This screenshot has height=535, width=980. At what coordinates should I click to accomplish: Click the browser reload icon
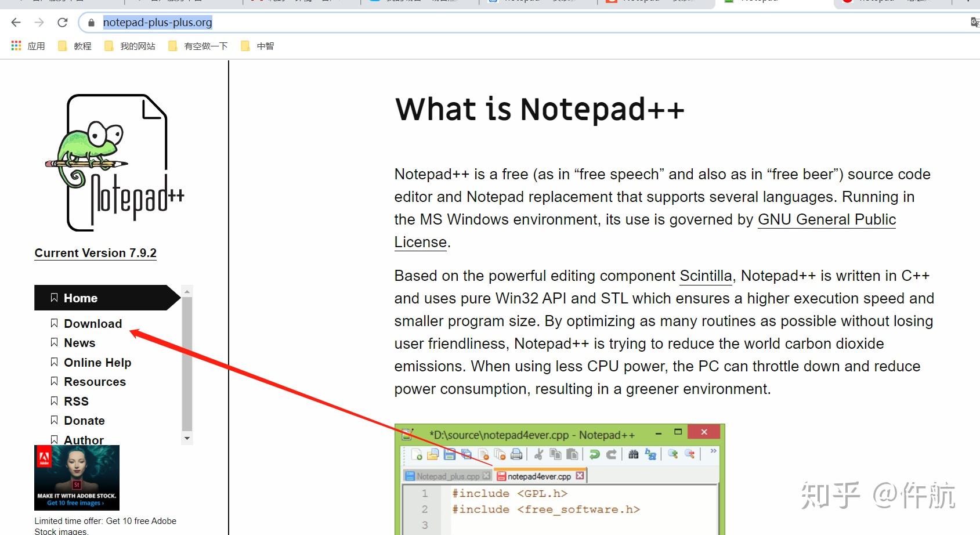pyautogui.click(x=62, y=22)
